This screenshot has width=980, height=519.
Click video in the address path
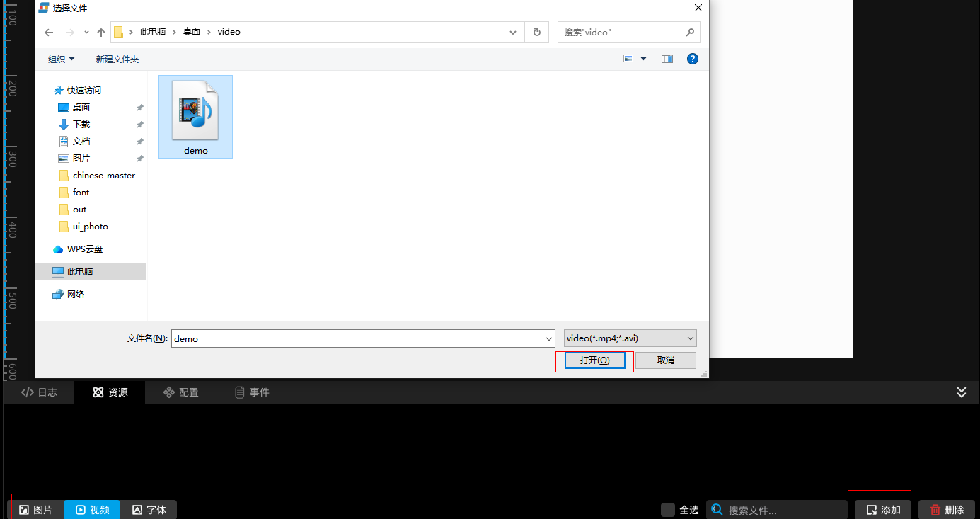tap(229, 32)
